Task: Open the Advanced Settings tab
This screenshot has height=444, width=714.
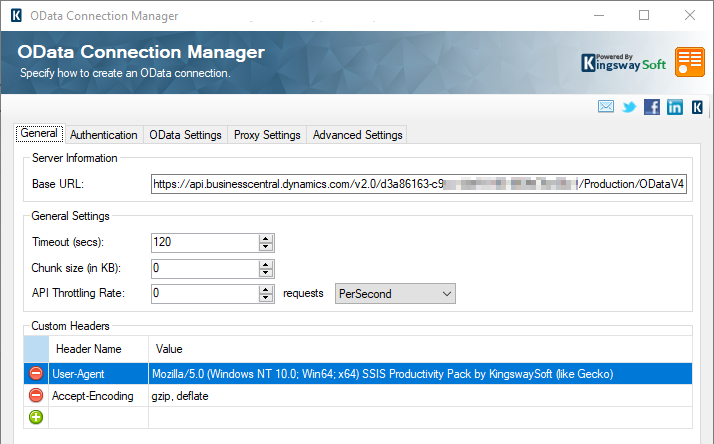Action: tap(357, 135)
